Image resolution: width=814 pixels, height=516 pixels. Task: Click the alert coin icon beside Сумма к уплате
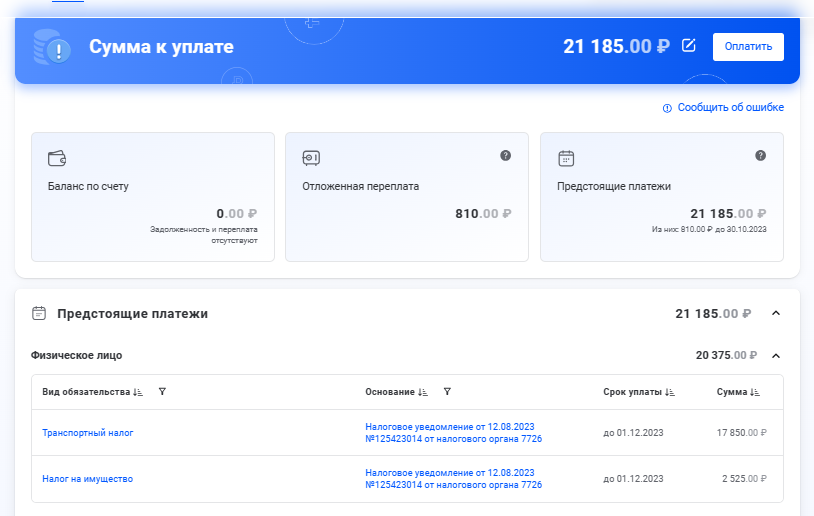click(x=52, y=48)
